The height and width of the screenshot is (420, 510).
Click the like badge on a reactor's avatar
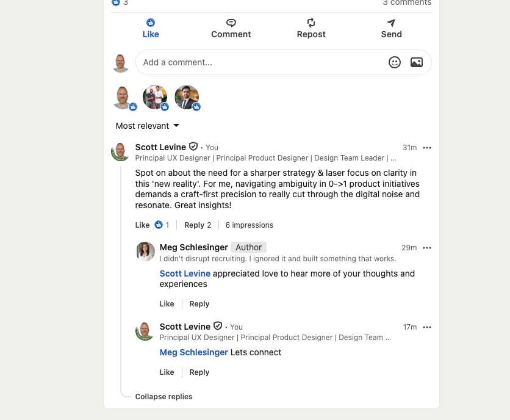(134, 106)
